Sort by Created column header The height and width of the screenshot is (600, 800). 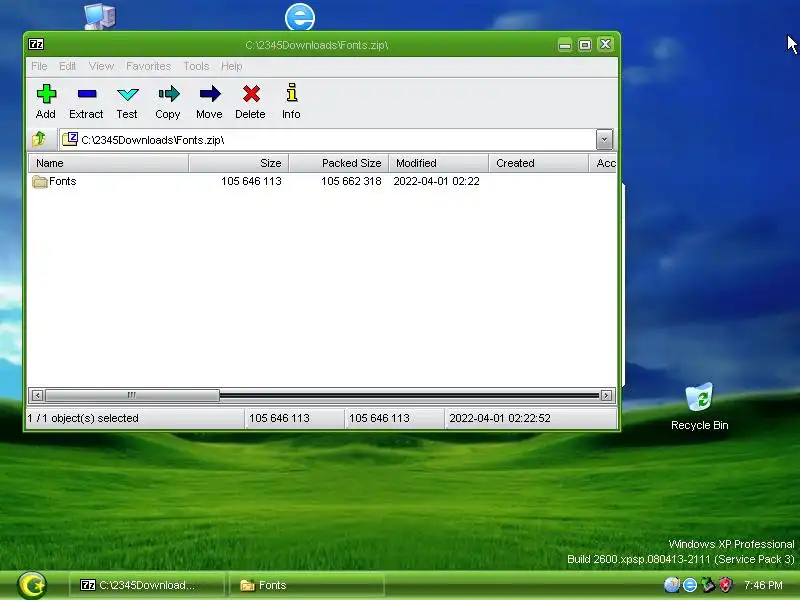[538, 163]
